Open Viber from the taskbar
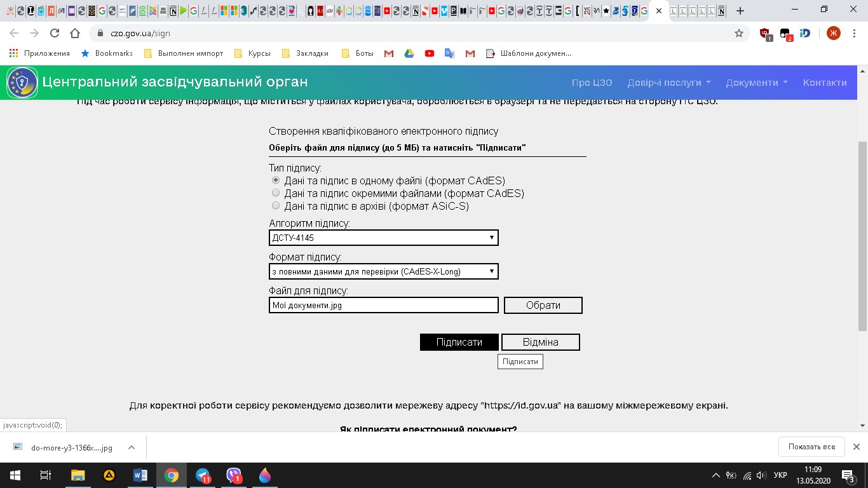Screen dimensions: 868x488 pyautogui.click(x=234, y=475)
